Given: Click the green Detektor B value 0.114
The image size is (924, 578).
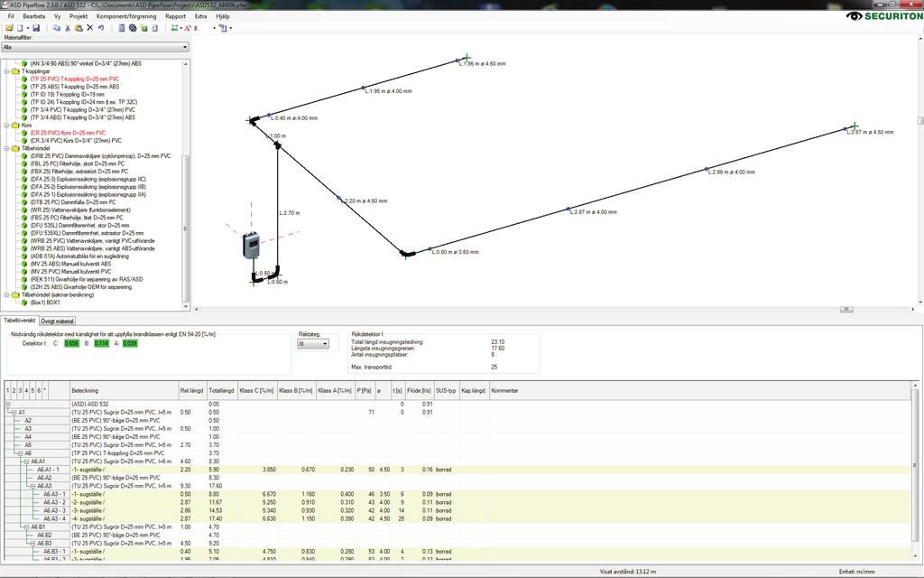Looking at the screenshot, I should (x=101, y=343).
